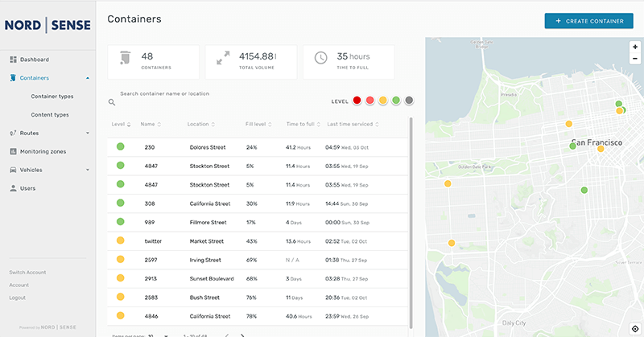Filter by green level
The width and height of the screenshot is (644, 337).
click(x=396, y=101)
